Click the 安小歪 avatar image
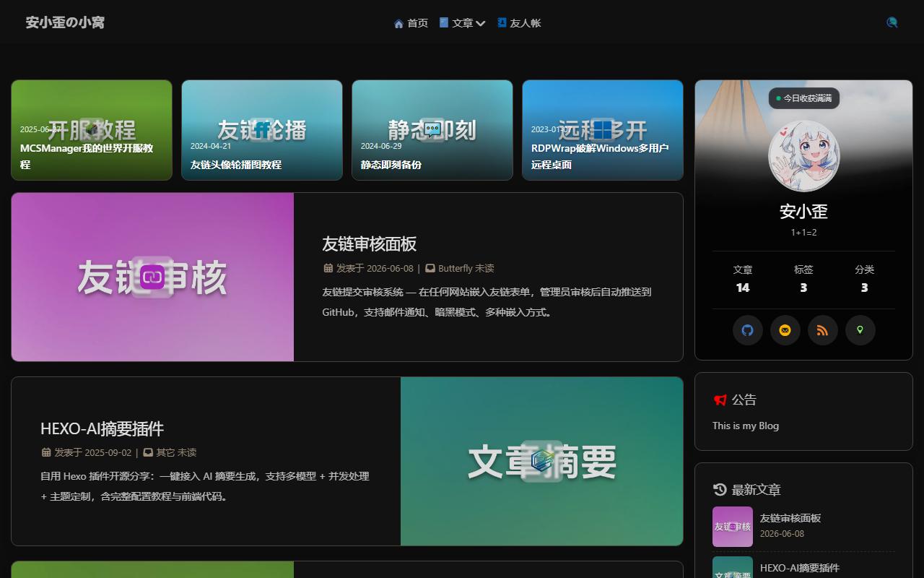 coord(803,156)
